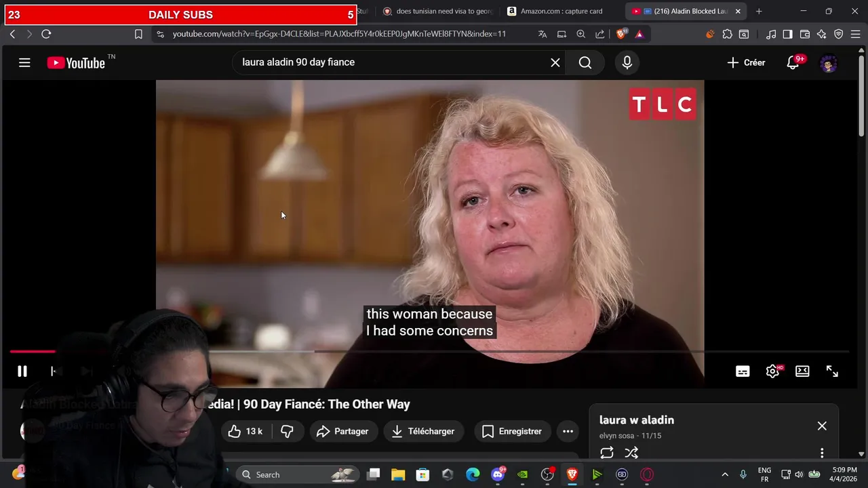Toggle the browser sidebar panel
The image size is (868, 488).
pos(787,34)
